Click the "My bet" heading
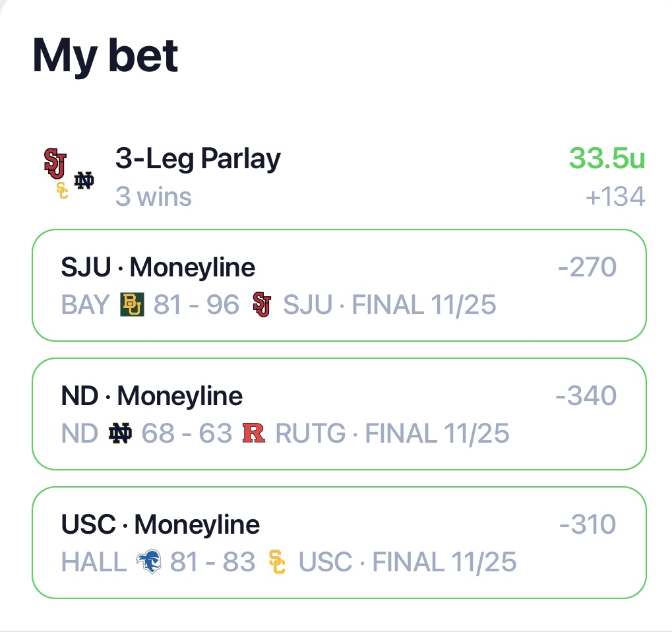 pyautogui.click(x=106, y=55)
